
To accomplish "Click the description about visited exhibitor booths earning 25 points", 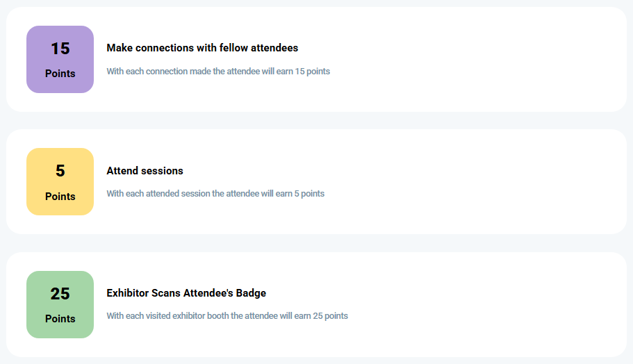I will pyautogui.click(x=227, y=316).
